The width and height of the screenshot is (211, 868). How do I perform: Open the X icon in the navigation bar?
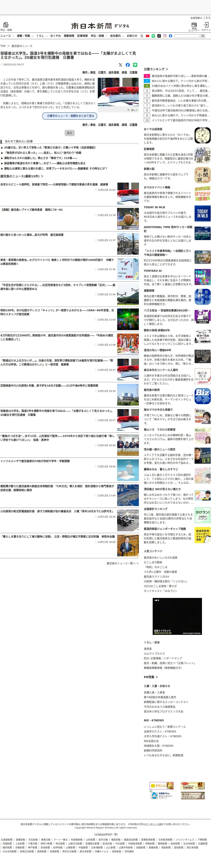click(x=142, y=36)
